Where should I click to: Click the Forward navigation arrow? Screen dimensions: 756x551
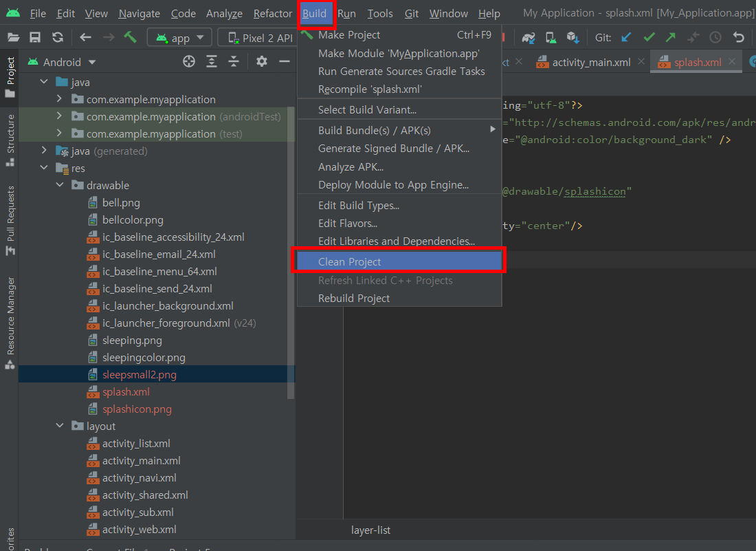pyautogui.click(x=109, y=37)
